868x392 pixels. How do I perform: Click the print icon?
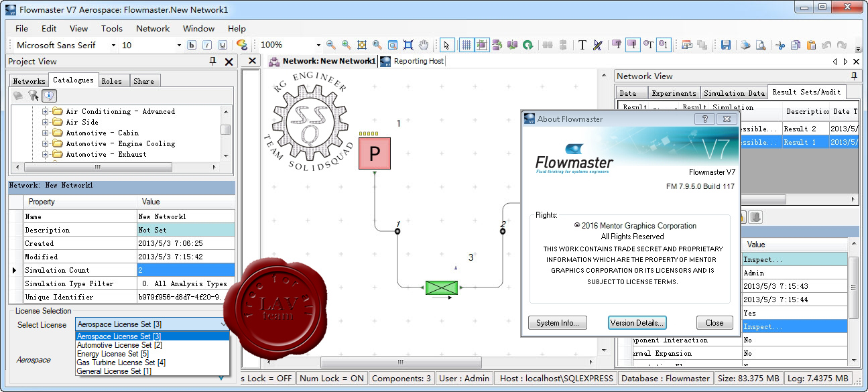click(745, 45)
